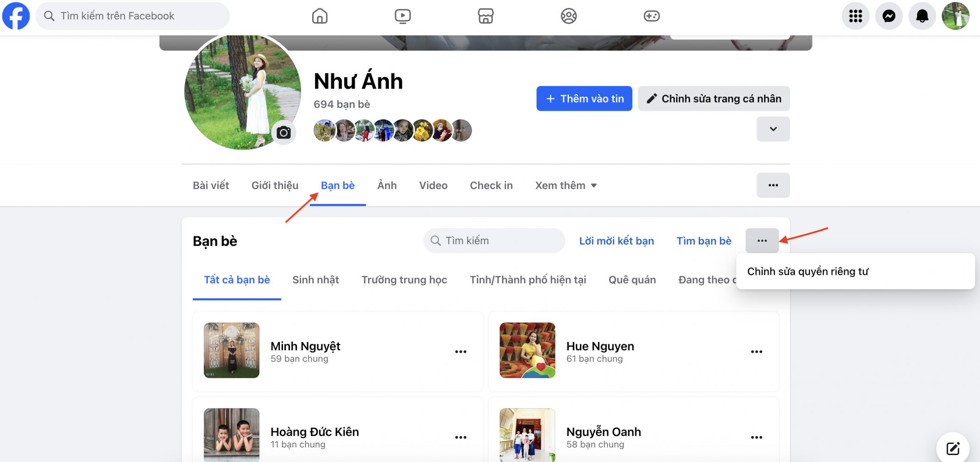
Task: Click the Facebook logo
Action: coord(16,15)
